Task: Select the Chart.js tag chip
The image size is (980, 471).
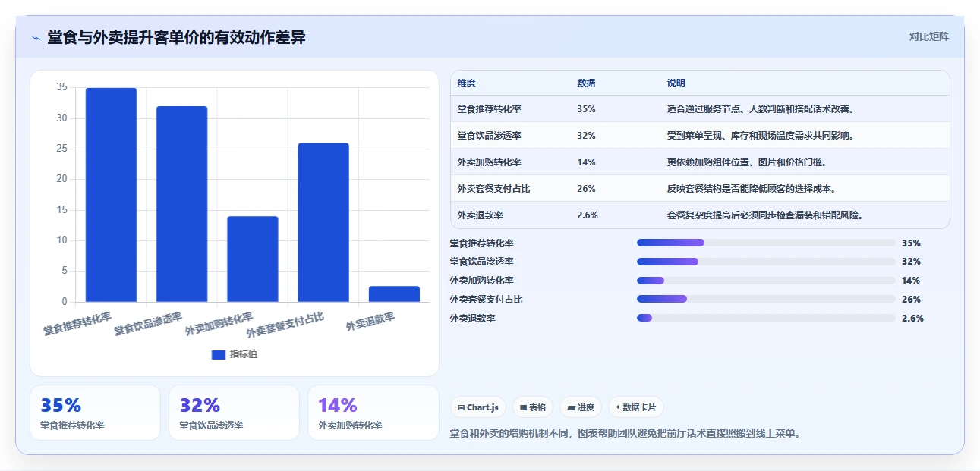Action: tap(478, 407)
